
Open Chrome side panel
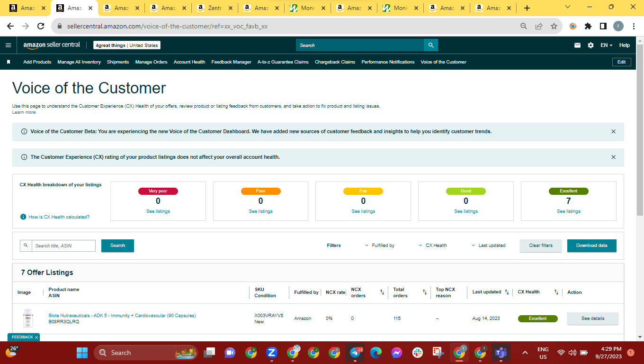tap(603, 27)
